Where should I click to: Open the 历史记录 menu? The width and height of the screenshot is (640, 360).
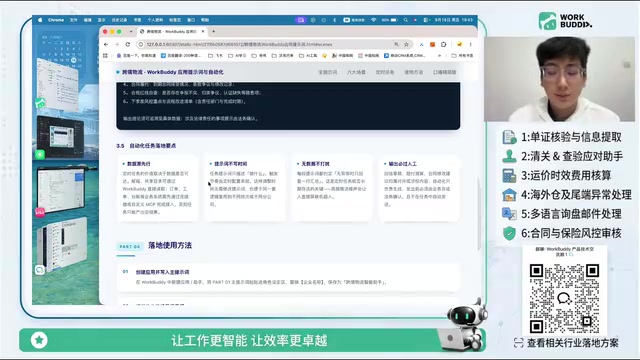coord(119,20)
